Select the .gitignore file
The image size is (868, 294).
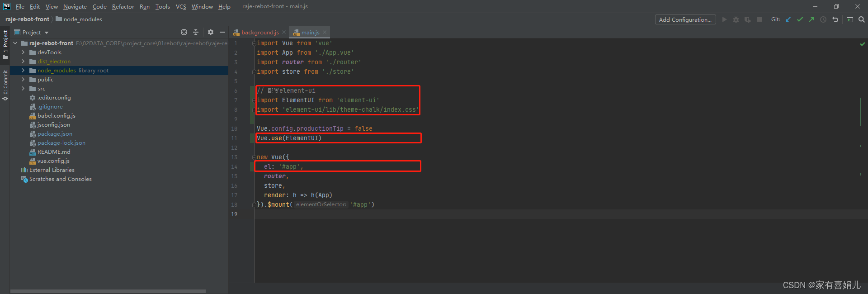point(50,107)
